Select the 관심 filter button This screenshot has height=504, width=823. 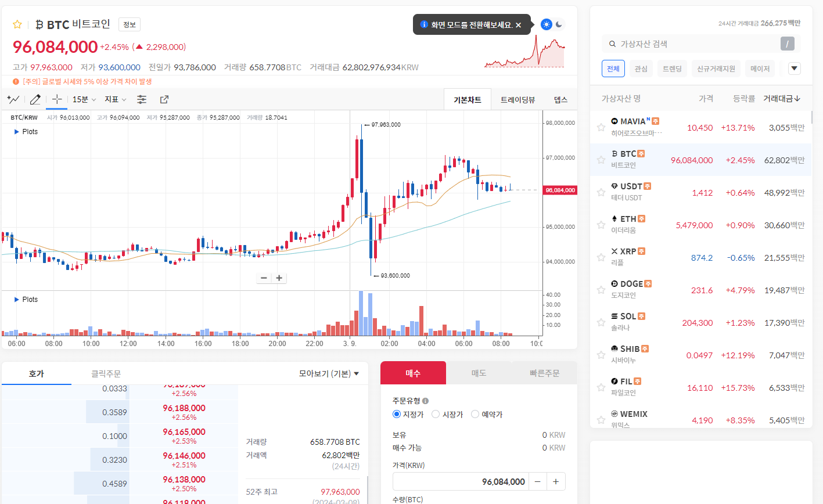click(x=641, y=69)
